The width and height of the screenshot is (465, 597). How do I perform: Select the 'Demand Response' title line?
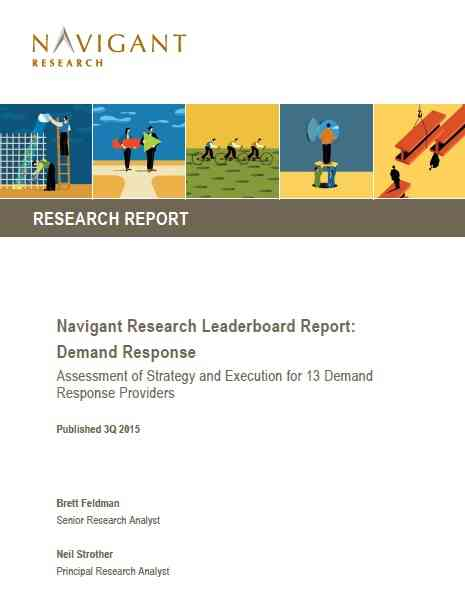coord(126,352)
